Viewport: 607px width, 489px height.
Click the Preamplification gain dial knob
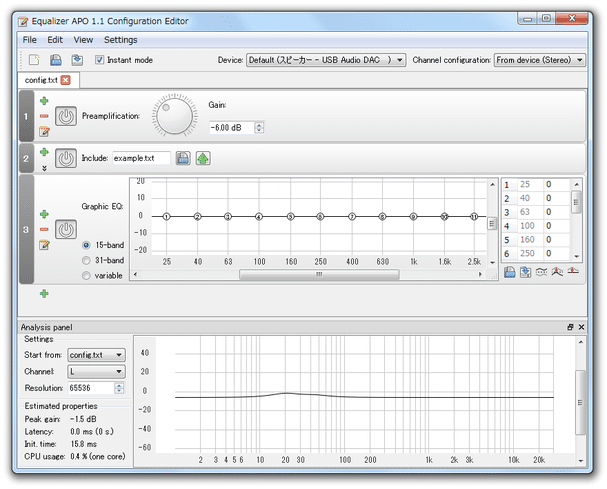pyautogui.click(x=175, y=115)
